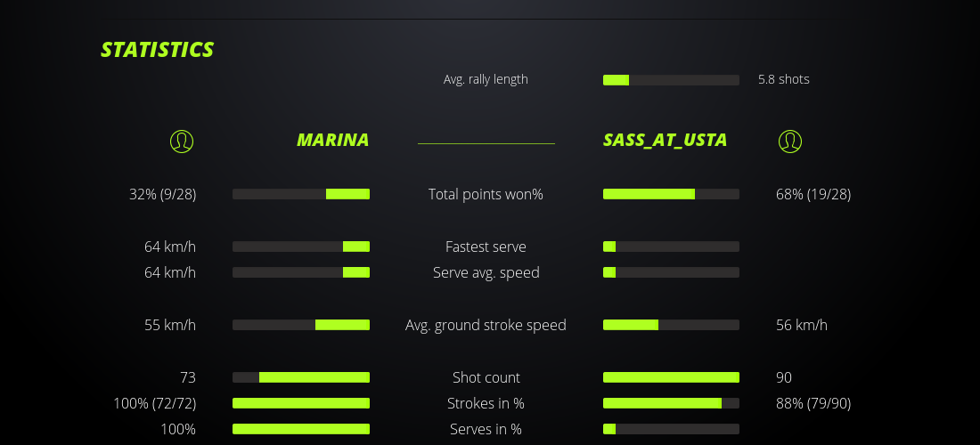Click the Total points won% label
Screen dimensions: 980x445
(x=486, y=194)
